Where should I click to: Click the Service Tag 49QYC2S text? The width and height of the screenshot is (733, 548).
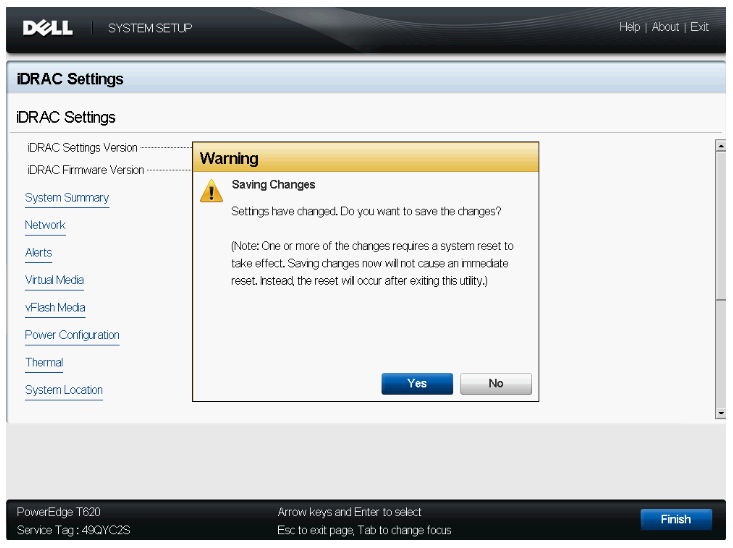point(73,530)
